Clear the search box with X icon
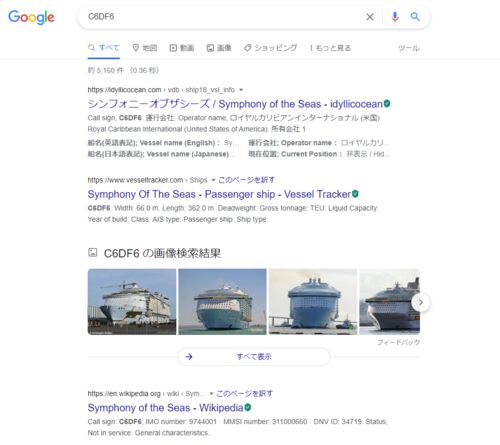The image size is (500, 445). pyautogui.click(x=370, y=17)
